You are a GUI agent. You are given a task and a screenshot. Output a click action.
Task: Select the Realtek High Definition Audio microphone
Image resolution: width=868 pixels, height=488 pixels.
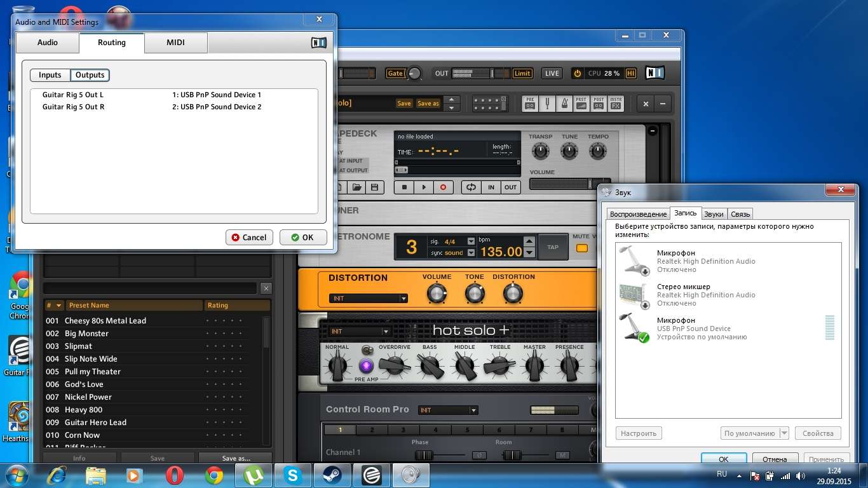tap(728, 261)
